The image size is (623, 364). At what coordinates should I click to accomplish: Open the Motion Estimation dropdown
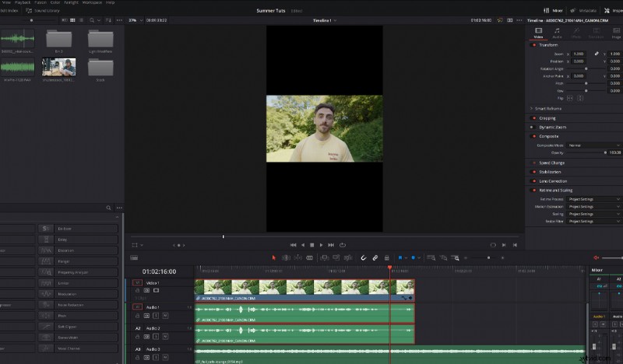(594, 206)
